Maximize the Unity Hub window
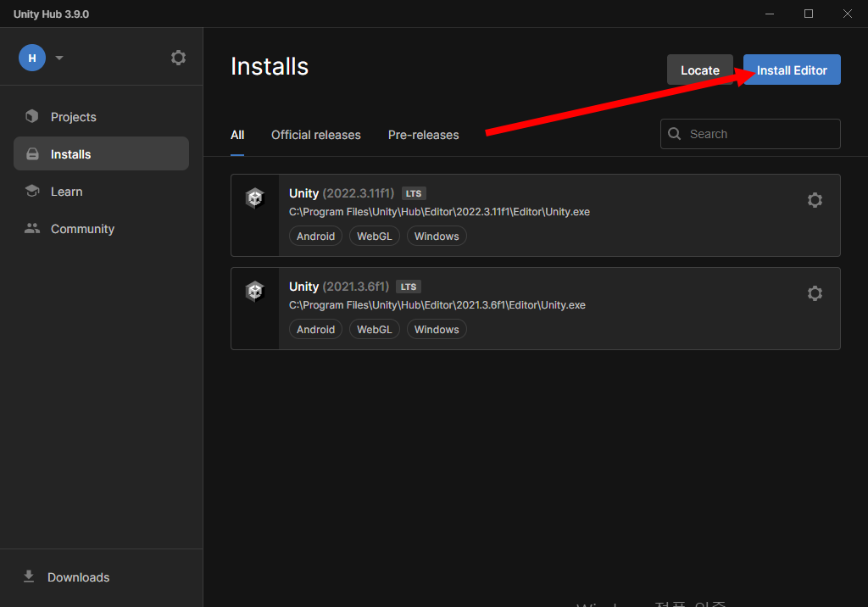Image resolution: width=868 pixels, height=607 pixels. pos(808,14)
